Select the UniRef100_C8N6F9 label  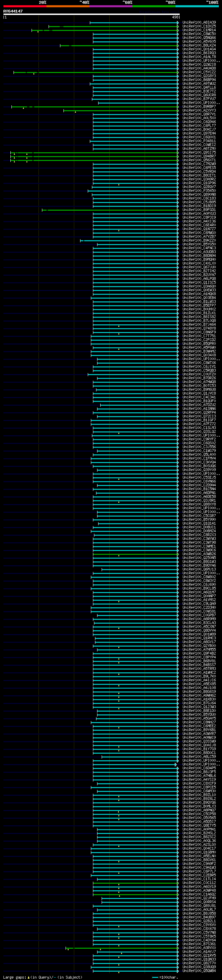199,332
